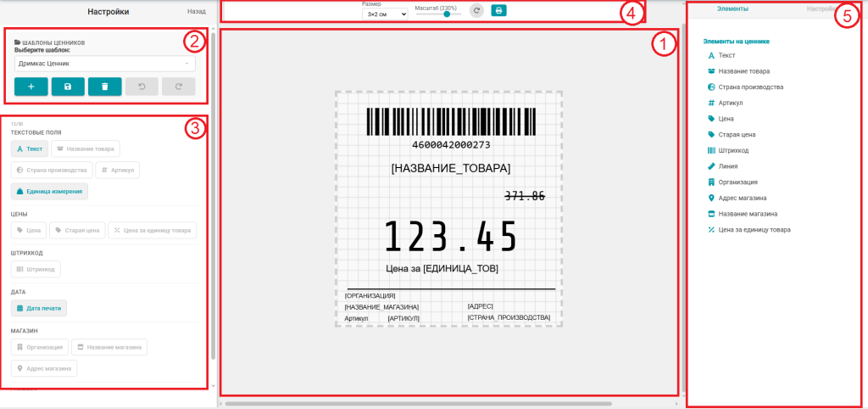Click the print button in top toolbar
This screenshot has width=868, height=409.
coord(498,10)
